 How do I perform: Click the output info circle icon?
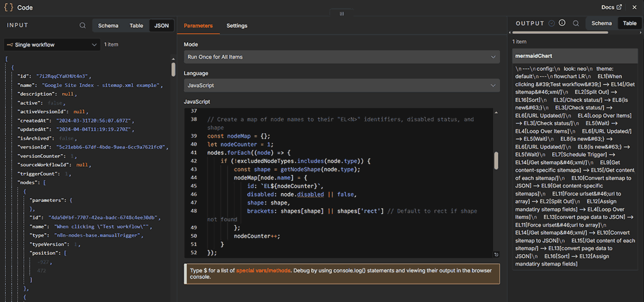click(x=563, y=23)
